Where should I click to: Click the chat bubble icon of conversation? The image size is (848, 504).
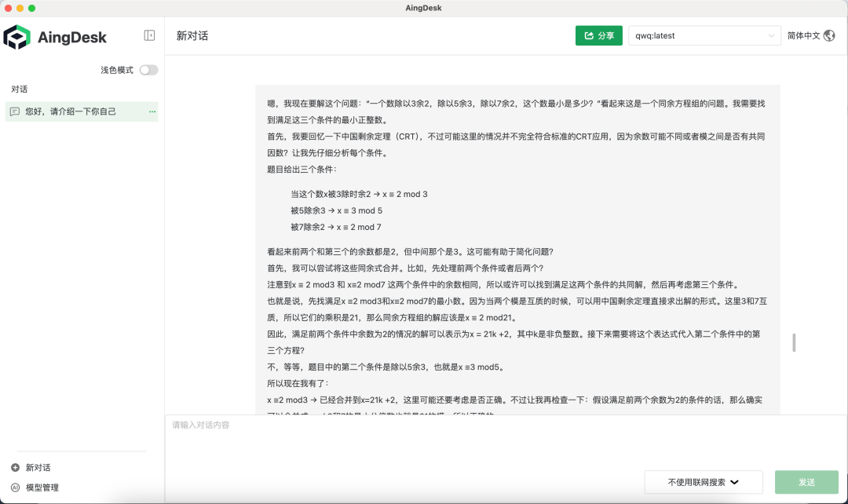click(x=15, y=111)
